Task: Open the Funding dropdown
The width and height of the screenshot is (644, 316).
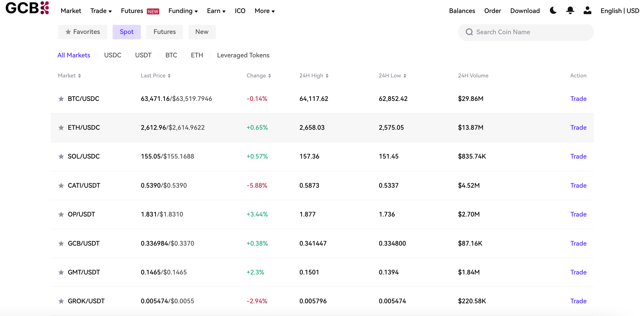Action: point(183,11)
